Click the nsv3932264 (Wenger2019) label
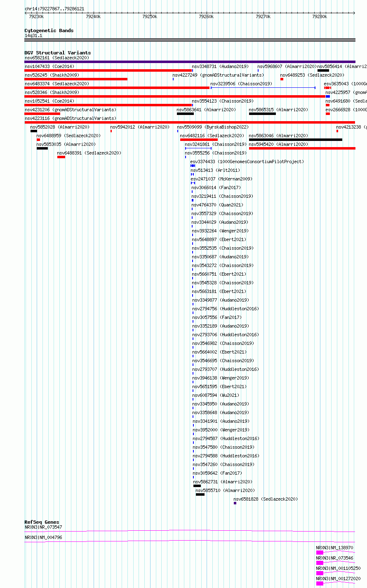The width and height of the screenshot is (367, 588). (x=220, y=231)
